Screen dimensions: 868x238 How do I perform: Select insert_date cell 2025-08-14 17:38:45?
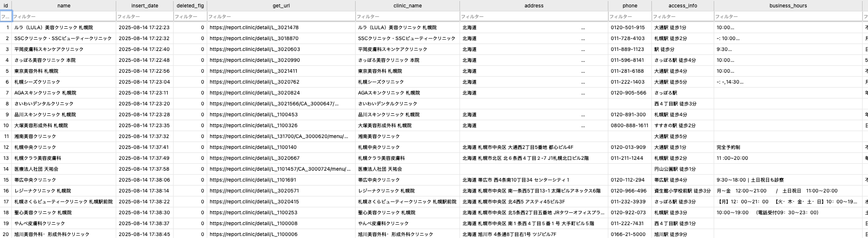[145, 234]
